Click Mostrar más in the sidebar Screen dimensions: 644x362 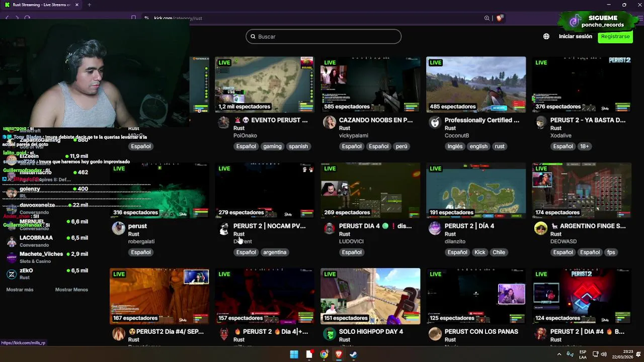point(20,290)
